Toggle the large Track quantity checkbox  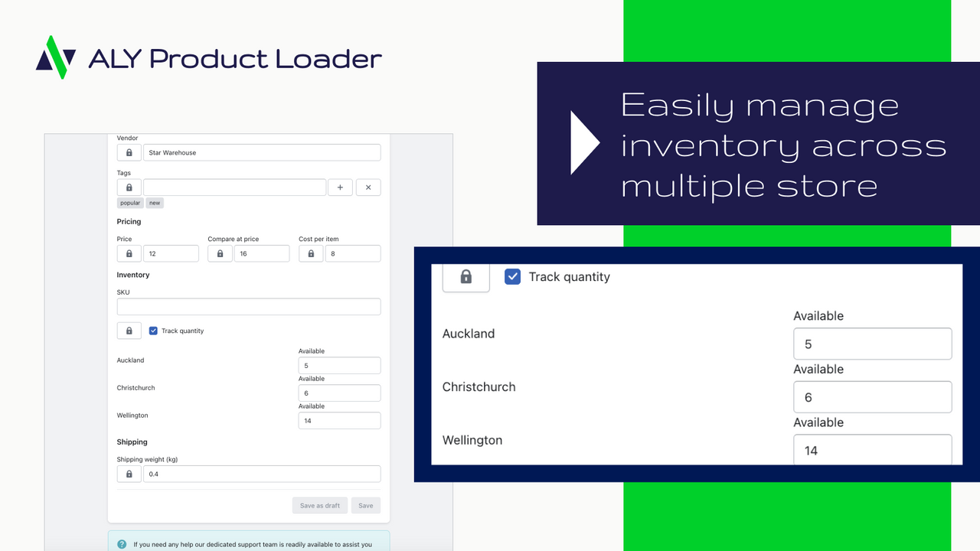tap(513, 276)
